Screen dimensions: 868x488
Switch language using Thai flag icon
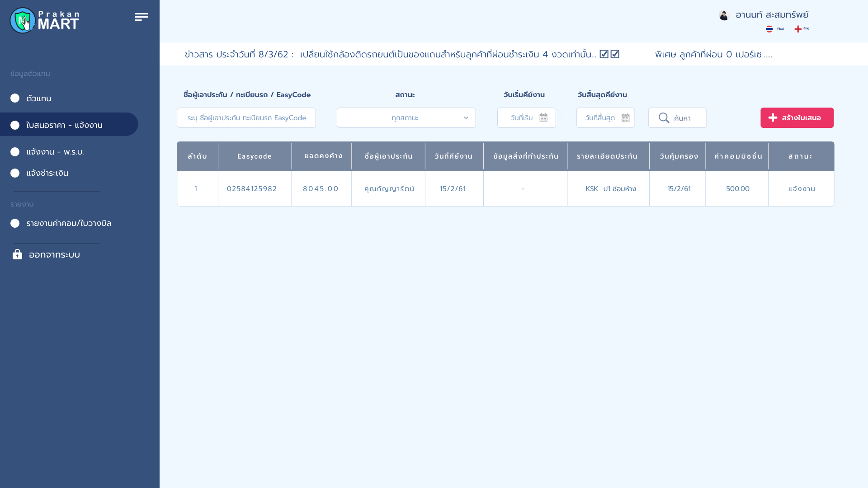(x=769, y=29)
